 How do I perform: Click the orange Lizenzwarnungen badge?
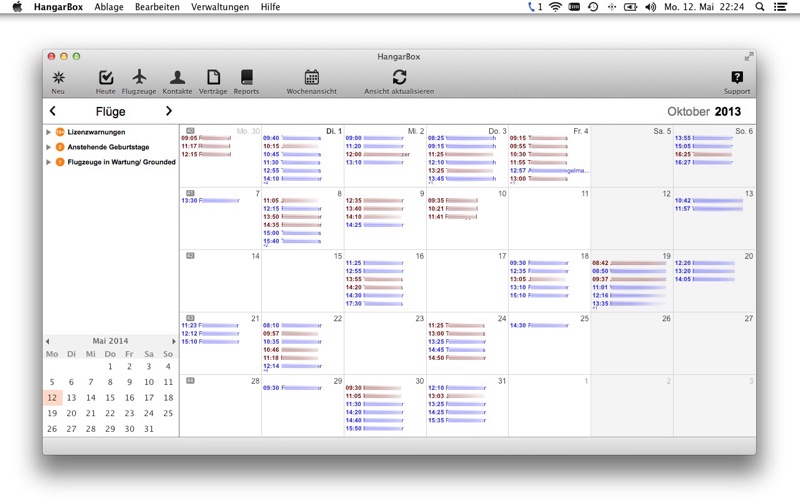(60, 132)
